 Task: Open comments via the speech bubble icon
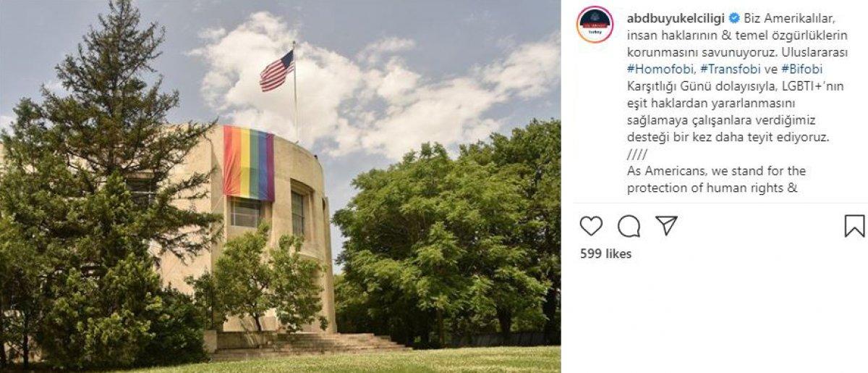[629, 226]
